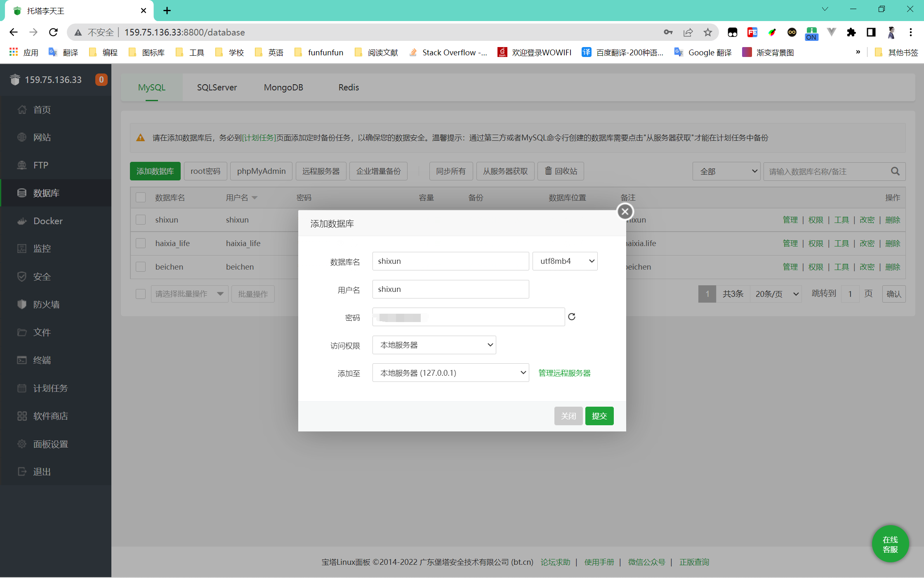Screen dimensions: 924x578
Task: Click the terminal icon in the sidebar
Action: 22,360
